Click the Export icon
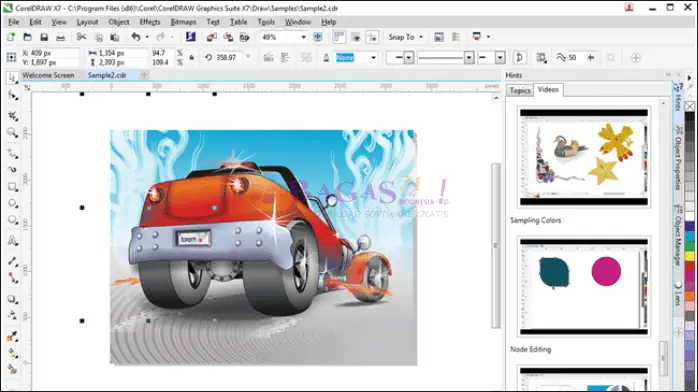698x392 pixels. click(228, 37)
